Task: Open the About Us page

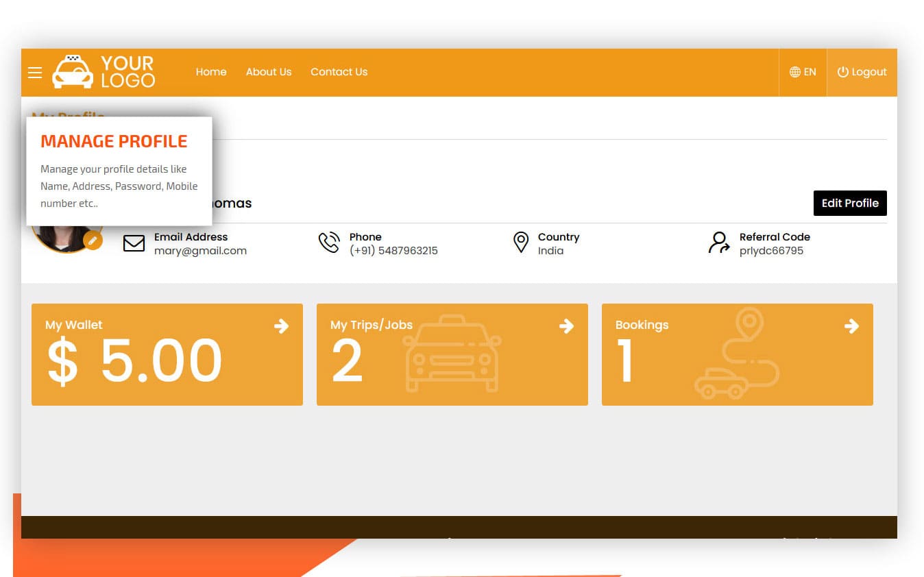Action: [x=269, y=72]
